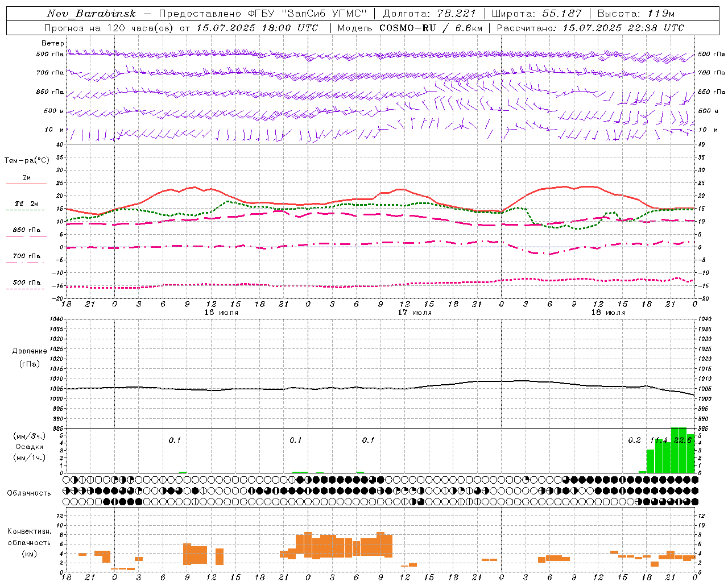Click the station name Nov_Barabinsk
Image resolution: width=728 pixels, height=582 pixels.
[92, 14]
